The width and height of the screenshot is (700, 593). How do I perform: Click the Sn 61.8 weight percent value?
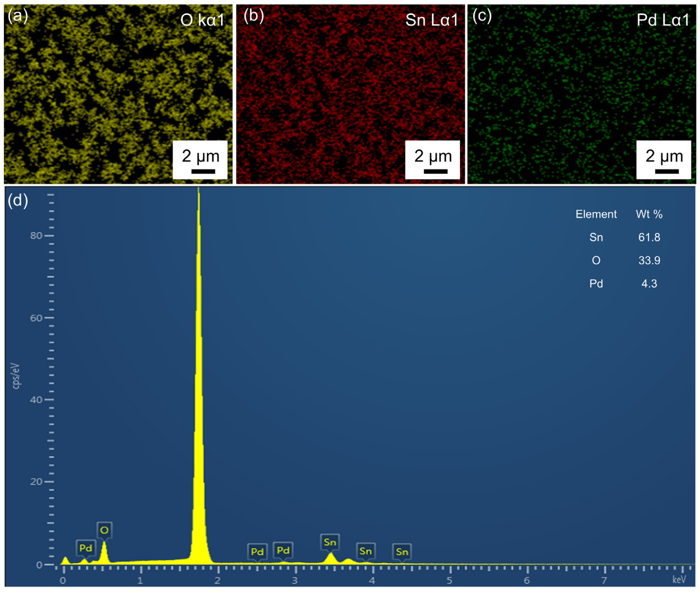point(649,237)
